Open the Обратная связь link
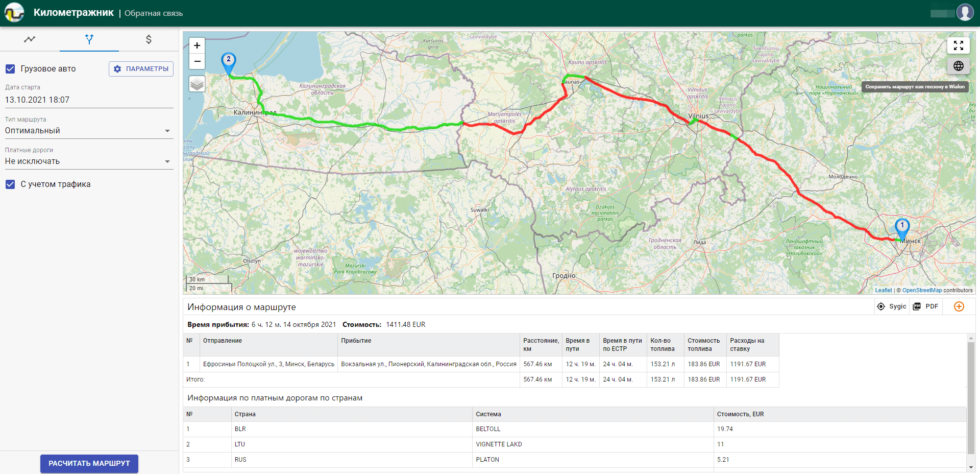Screen dimensions: 980x474 pos(154,13)
